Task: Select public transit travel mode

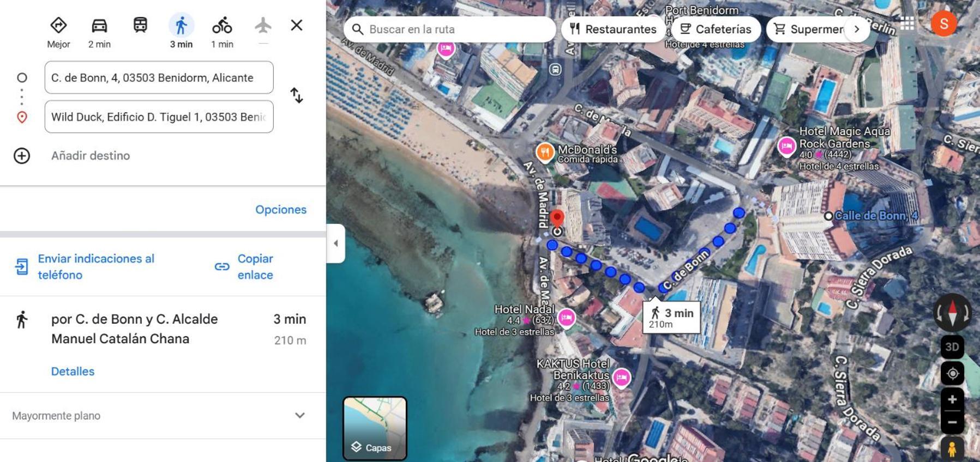Action: pos(140,26)
